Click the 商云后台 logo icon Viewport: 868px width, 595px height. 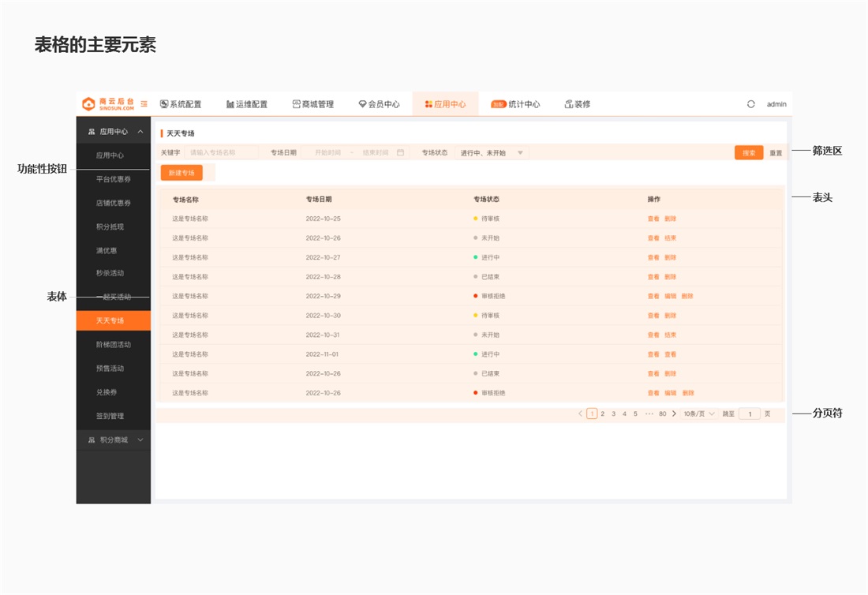click(88, 103)
